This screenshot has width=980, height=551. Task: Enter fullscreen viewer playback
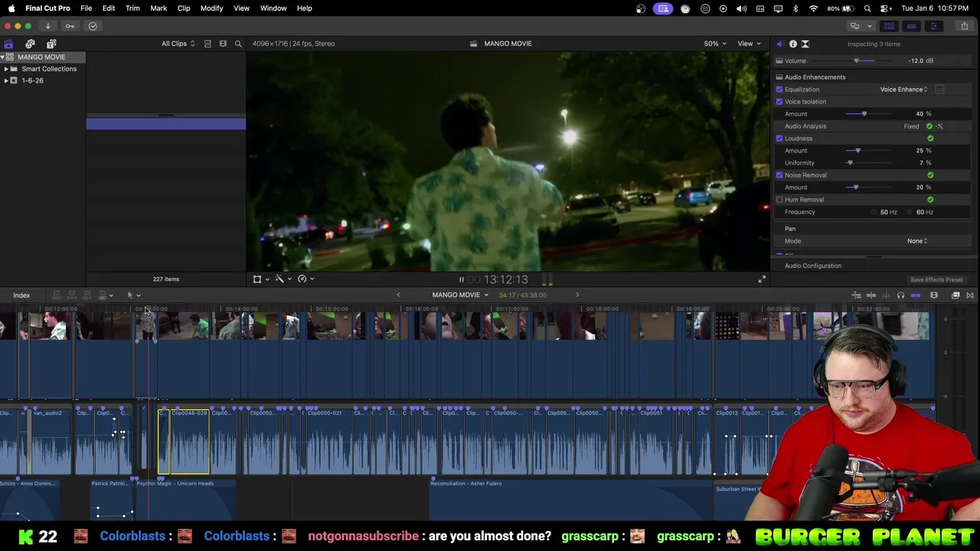click(x=761, y=279)
